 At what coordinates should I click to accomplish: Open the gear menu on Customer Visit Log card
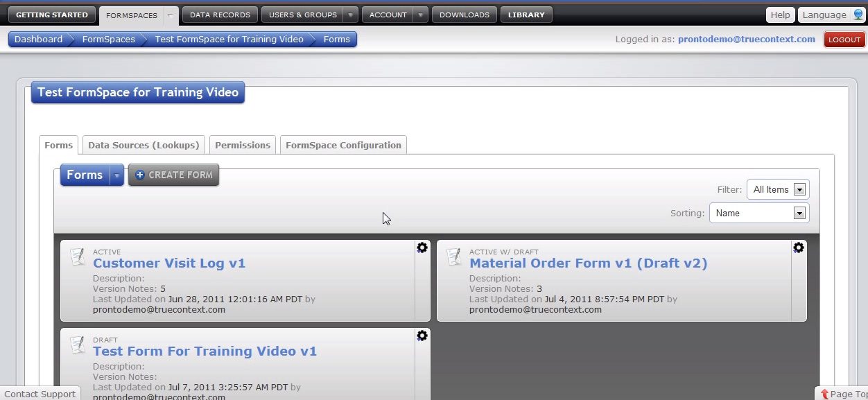[x=422, y=247]
